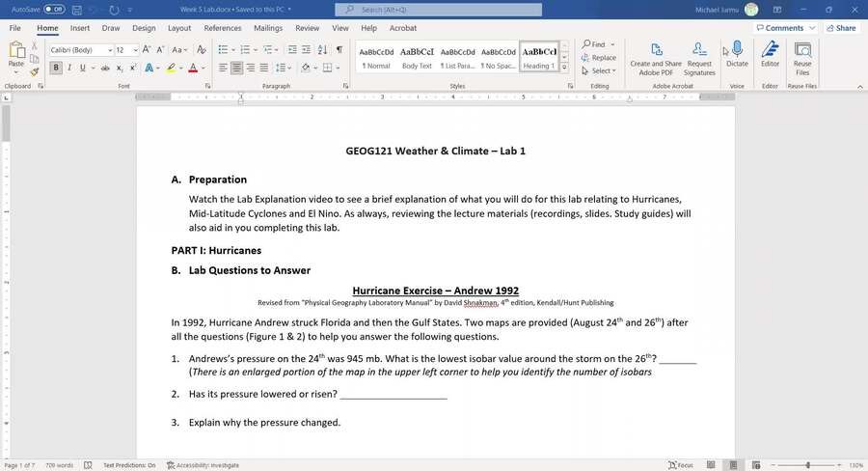Toggle Bold formatting
Screen dimensions: 868x471
pyautogui.click(x=56, y=68)
